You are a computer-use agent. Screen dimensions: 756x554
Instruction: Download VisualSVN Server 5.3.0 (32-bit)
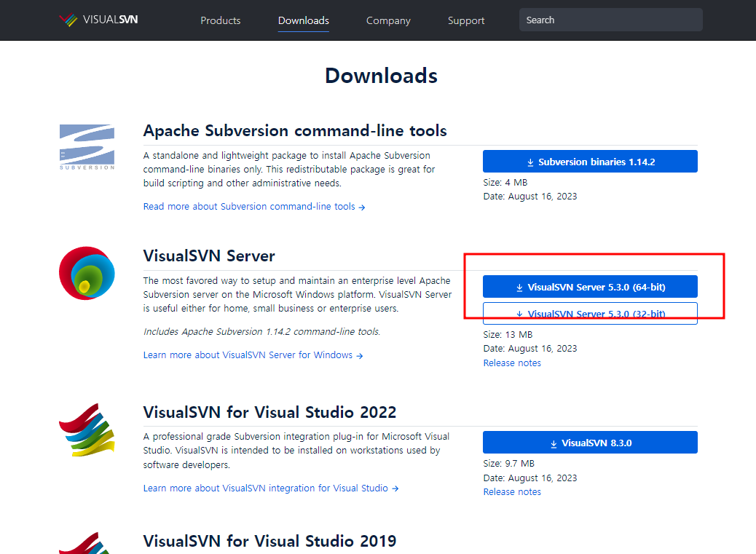(590, 314)
